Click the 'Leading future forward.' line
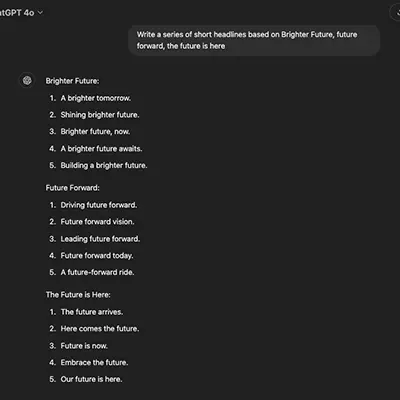Viewport: 400px width, 400px height. tap(100, 239)
